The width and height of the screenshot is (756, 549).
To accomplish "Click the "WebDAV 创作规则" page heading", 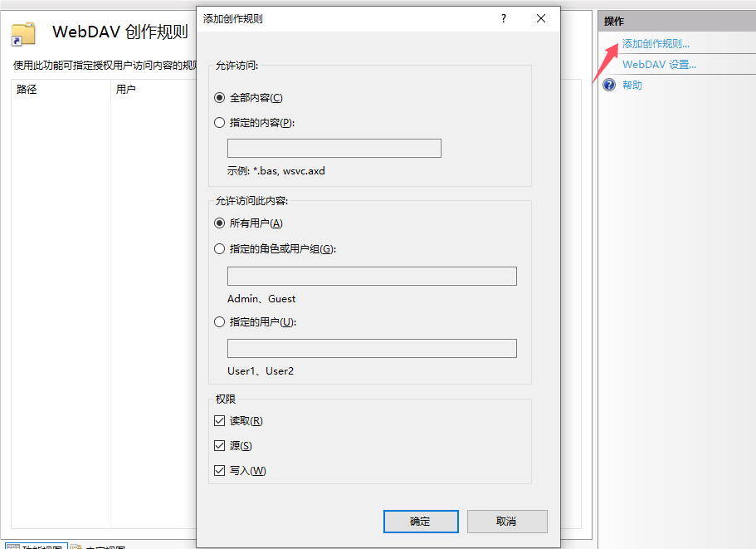I will tap(120, 32).
